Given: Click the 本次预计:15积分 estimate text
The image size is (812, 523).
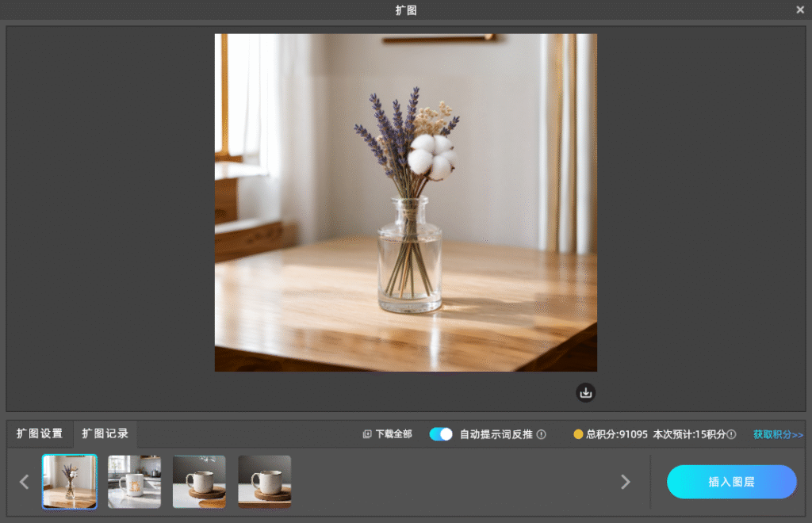Looking at the screenshot, I should click(689, 434).
